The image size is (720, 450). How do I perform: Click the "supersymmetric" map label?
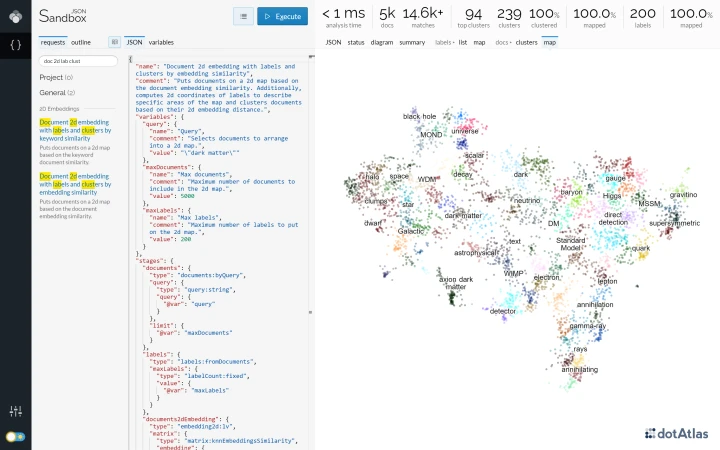click(x=675, y=223)
